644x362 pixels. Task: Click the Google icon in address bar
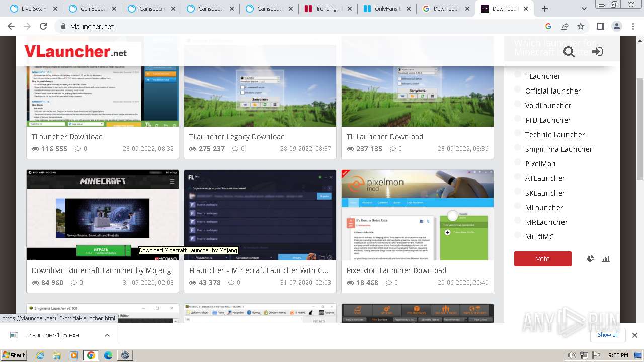click(548, 27)
